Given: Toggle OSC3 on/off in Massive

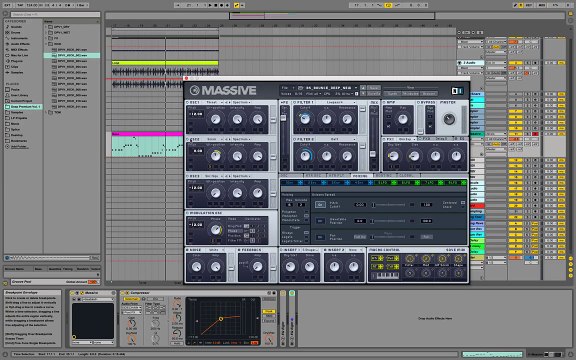Looking at the screenshot, I should (188, 176).
